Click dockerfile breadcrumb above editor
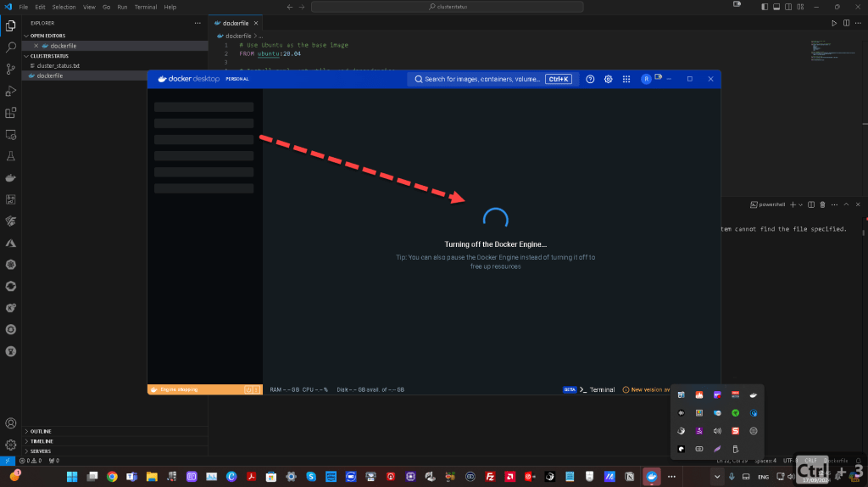The height and width of the screenshot is (487, 868). (238, 36)
